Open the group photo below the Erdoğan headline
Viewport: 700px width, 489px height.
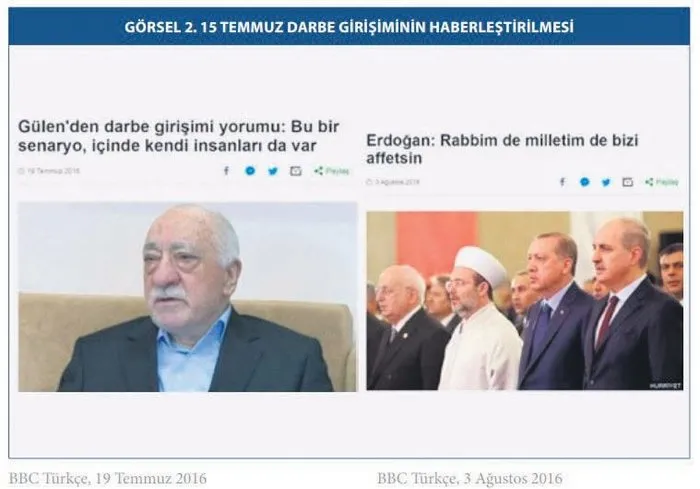[x=525, y=301]
